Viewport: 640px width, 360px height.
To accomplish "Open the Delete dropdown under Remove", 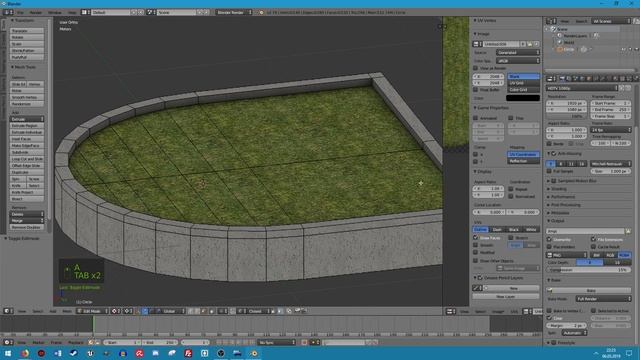I will click(x=27, y=214).
